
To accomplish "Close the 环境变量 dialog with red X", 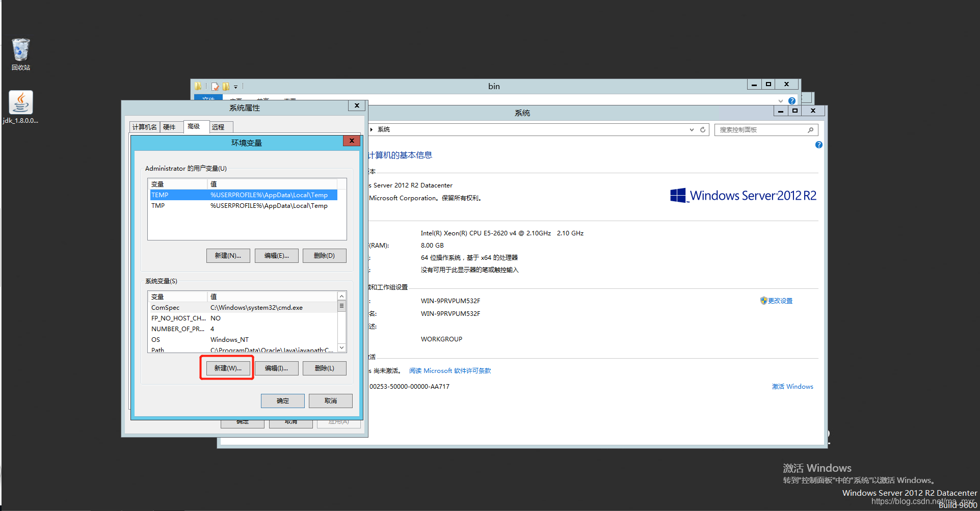I will (x=352, y=141).
